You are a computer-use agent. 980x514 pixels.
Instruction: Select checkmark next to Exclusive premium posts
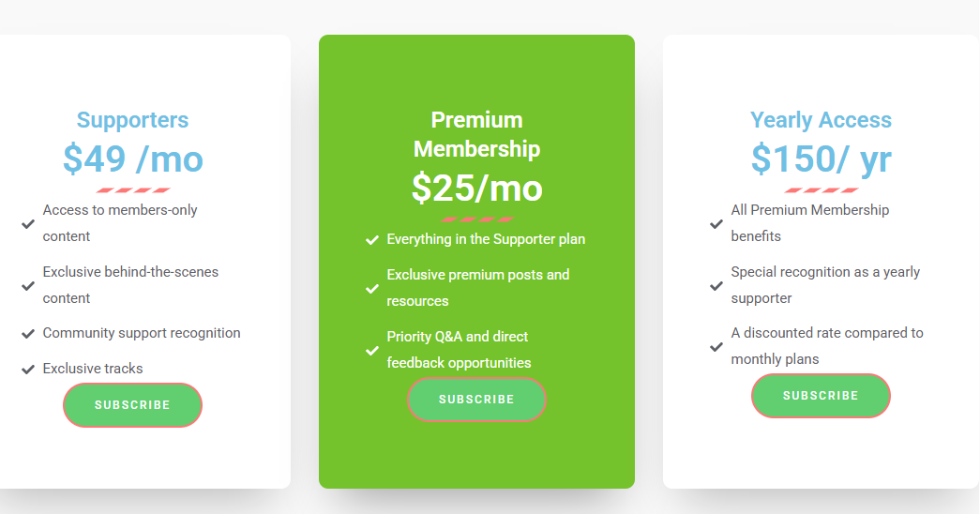click(372, 288)
